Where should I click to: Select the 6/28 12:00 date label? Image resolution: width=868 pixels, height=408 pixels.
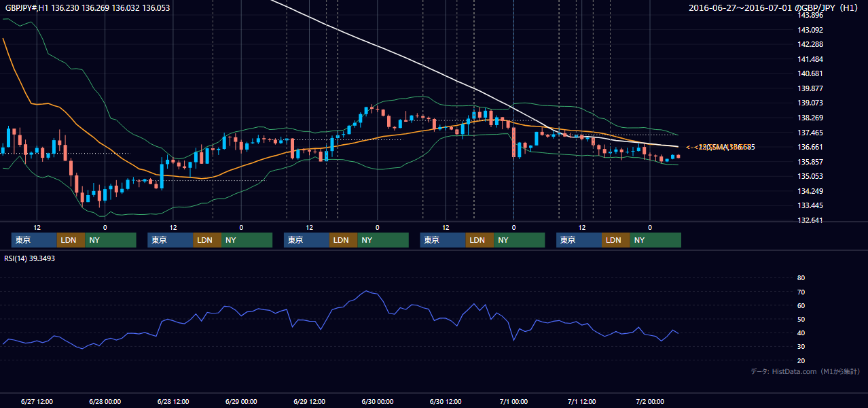point(173,401)
